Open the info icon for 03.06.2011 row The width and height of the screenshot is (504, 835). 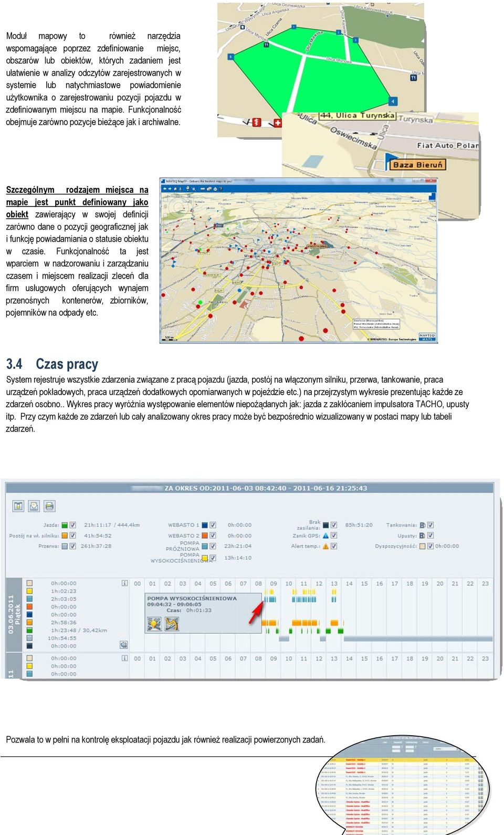[124, 583]
